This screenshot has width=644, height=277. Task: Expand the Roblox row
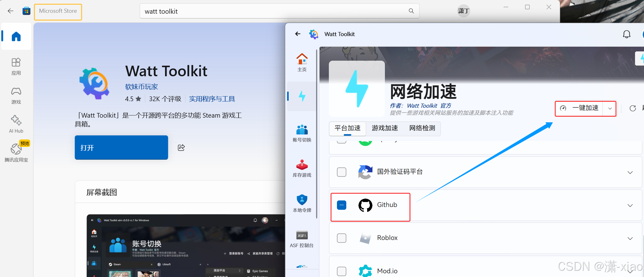point(630,238)
